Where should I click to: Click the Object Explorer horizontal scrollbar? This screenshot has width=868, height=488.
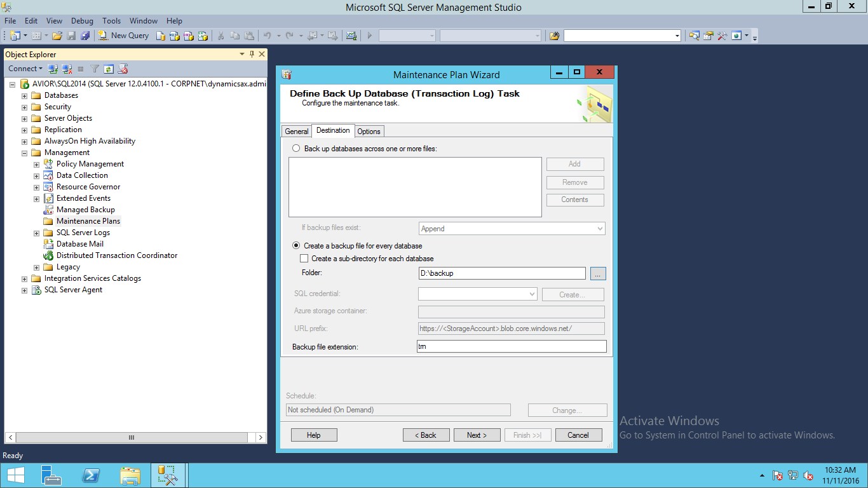point(132,437)
